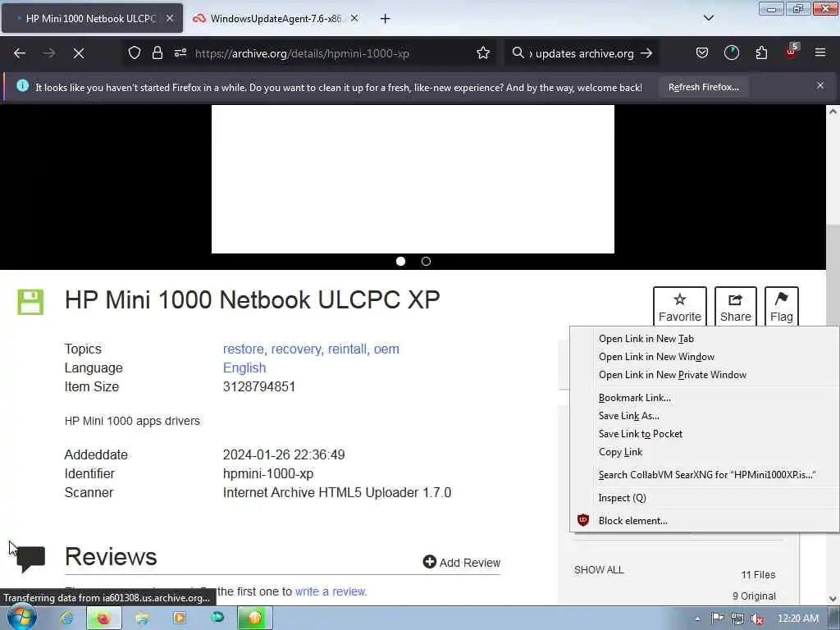Click Favorite star button
Screen dimensions: 840x630
[680, 307]
